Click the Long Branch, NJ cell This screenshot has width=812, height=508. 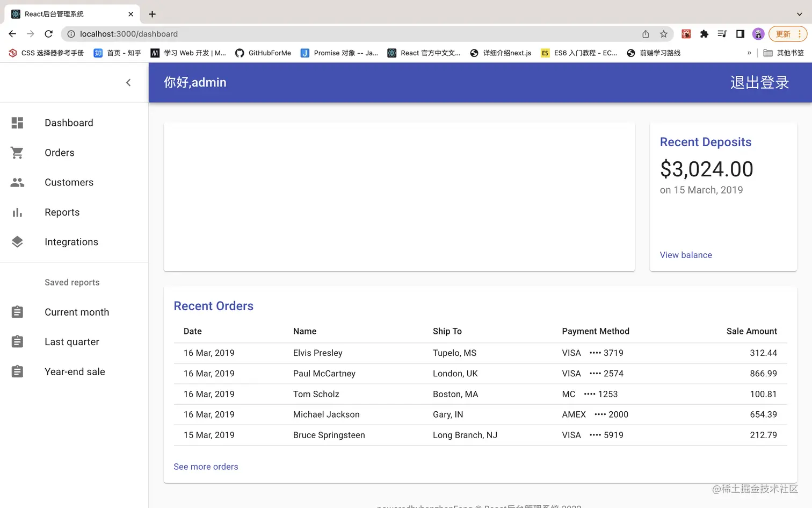(465, 435)
